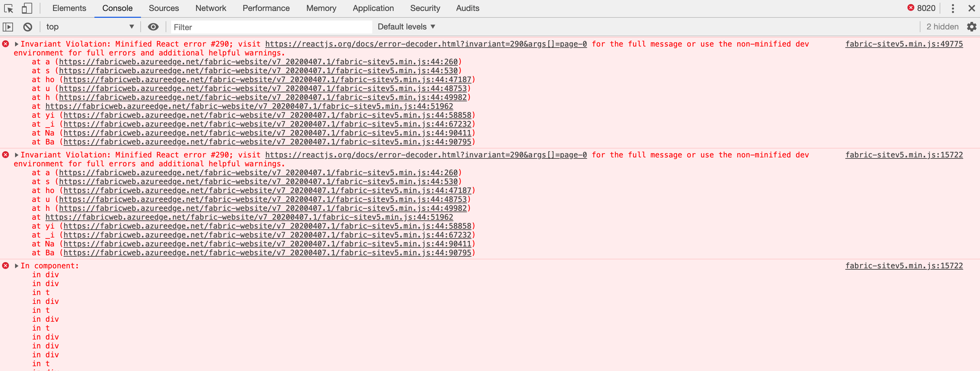This screenshot has width=980, height=371.
Task: Create a live expression with the eye icon
Action: click(153, 27)
